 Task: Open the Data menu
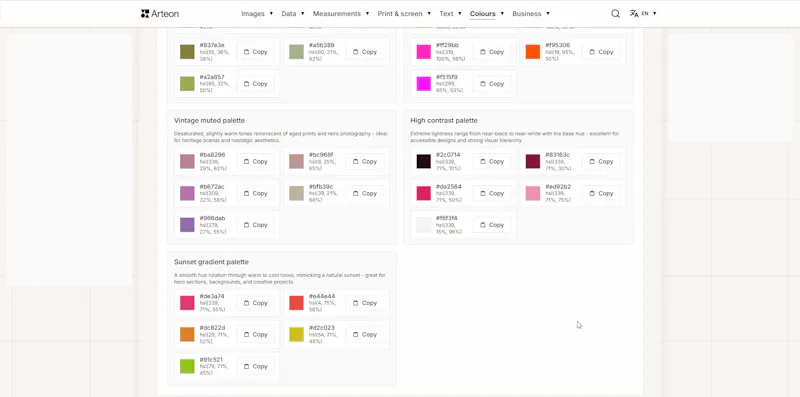tap(293, 14)
